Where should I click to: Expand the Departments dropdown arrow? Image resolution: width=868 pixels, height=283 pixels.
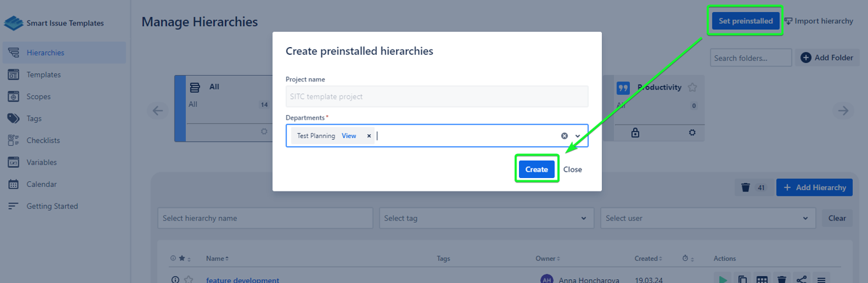578,136
